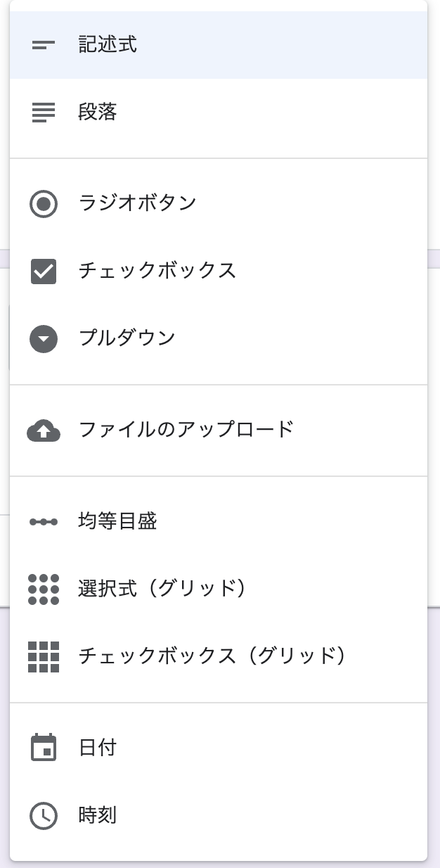
Task: Click the file upload cloud icon
Action: [43, 430]
